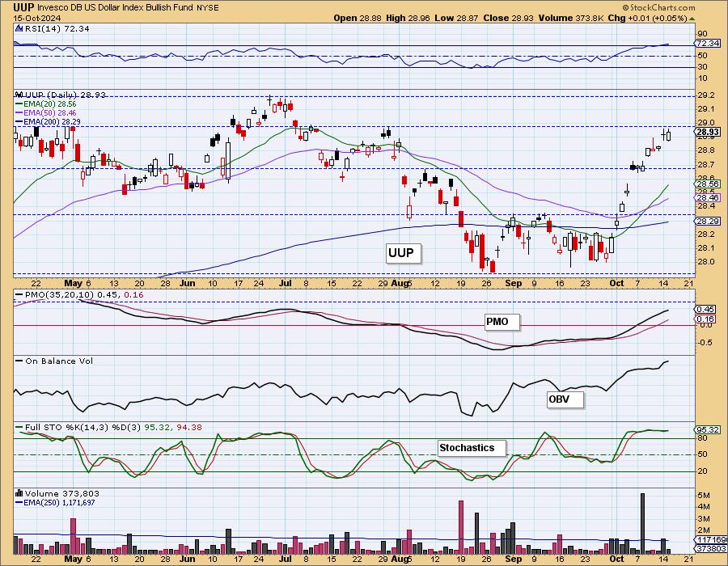Click the tallest volume bar in early October
The height and width of the screenshot is (566, 728).
[642, 524]
